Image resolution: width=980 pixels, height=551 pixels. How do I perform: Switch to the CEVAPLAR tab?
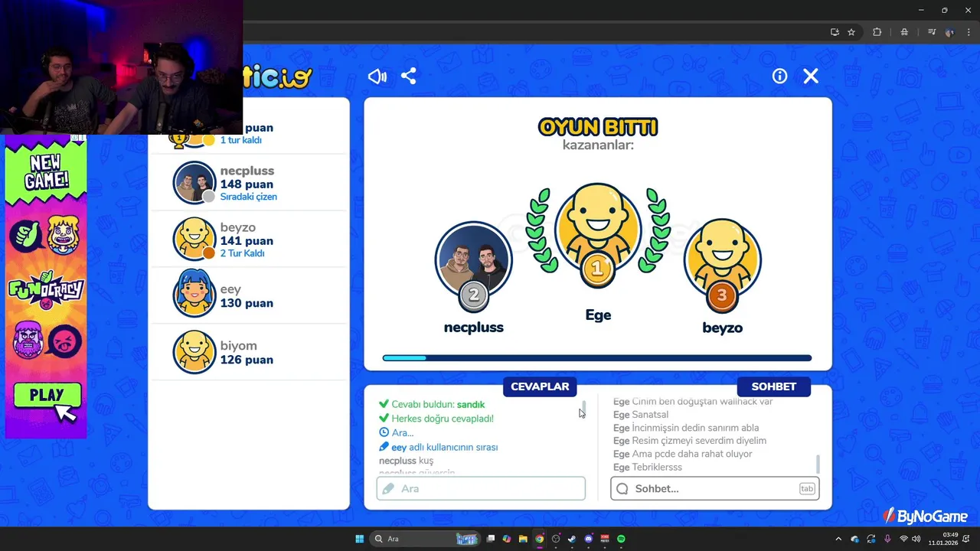(540, 386)
